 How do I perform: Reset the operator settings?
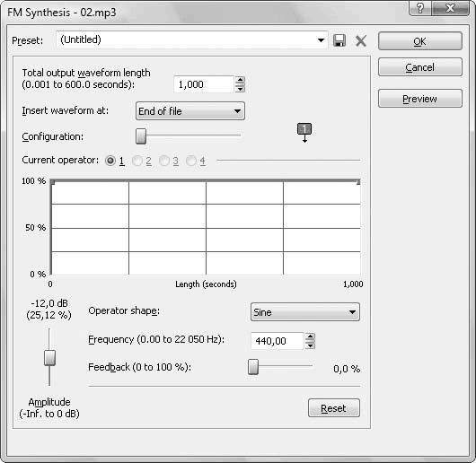pyautogui.click(x=334, y=408)
